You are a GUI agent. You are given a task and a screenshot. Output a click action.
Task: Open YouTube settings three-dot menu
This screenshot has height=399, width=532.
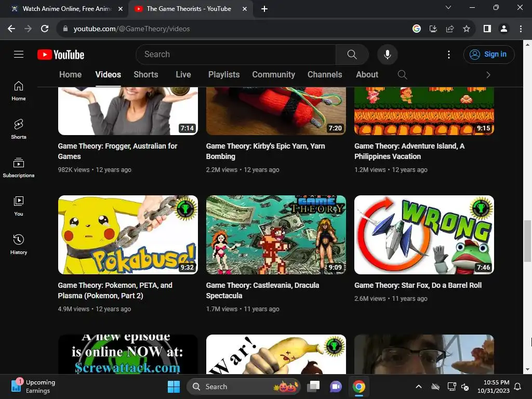(x=448, y=54)
